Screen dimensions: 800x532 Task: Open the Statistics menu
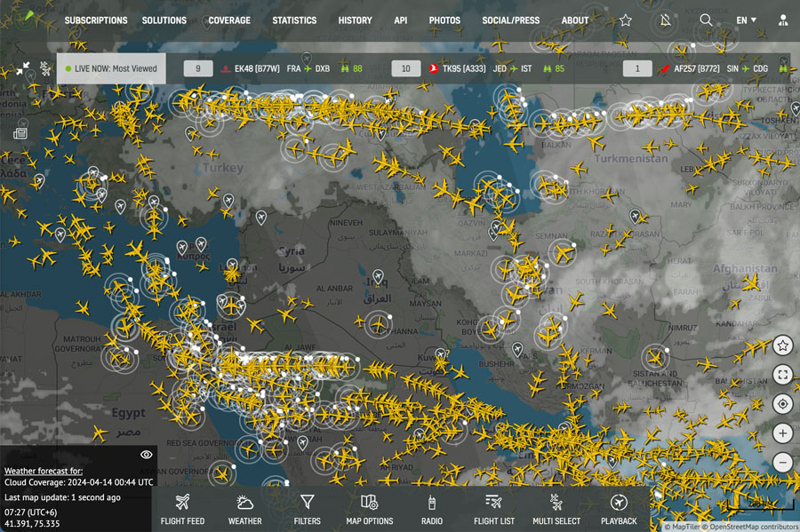pyautogui.click(x=294, y=20)
